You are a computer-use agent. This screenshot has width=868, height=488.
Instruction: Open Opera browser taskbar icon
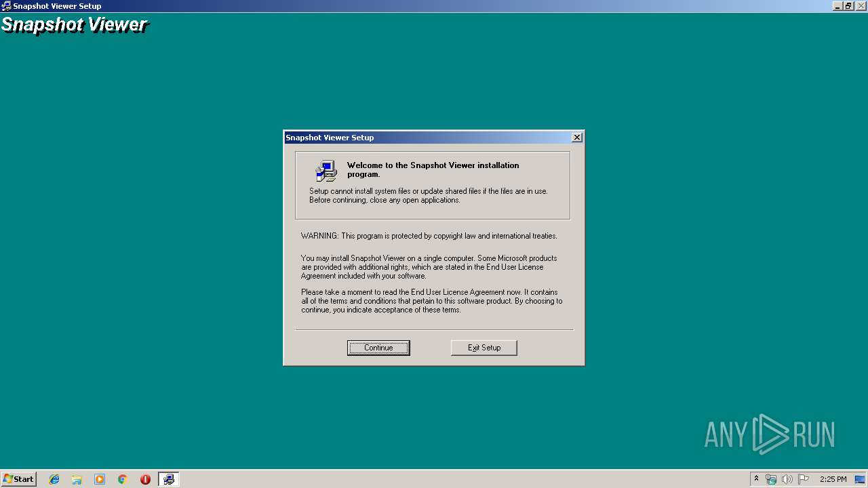coord(145,479)
